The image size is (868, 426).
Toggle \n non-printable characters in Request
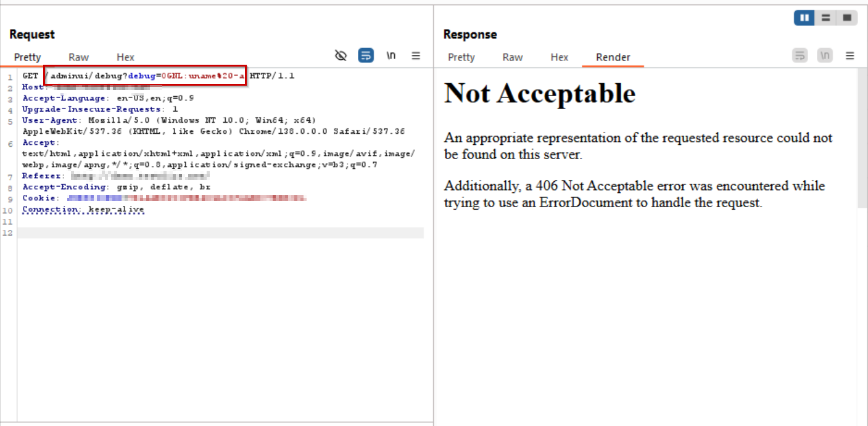391,55
